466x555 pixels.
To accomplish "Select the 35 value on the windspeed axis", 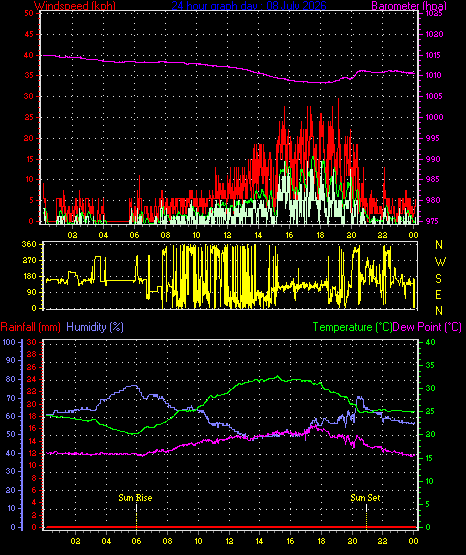I will [29, 75].
